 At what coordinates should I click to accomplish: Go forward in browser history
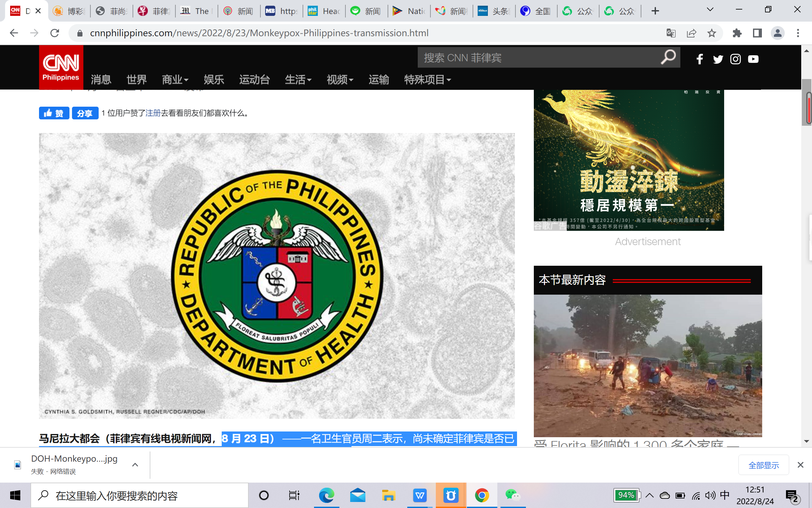tap(34, 33)
